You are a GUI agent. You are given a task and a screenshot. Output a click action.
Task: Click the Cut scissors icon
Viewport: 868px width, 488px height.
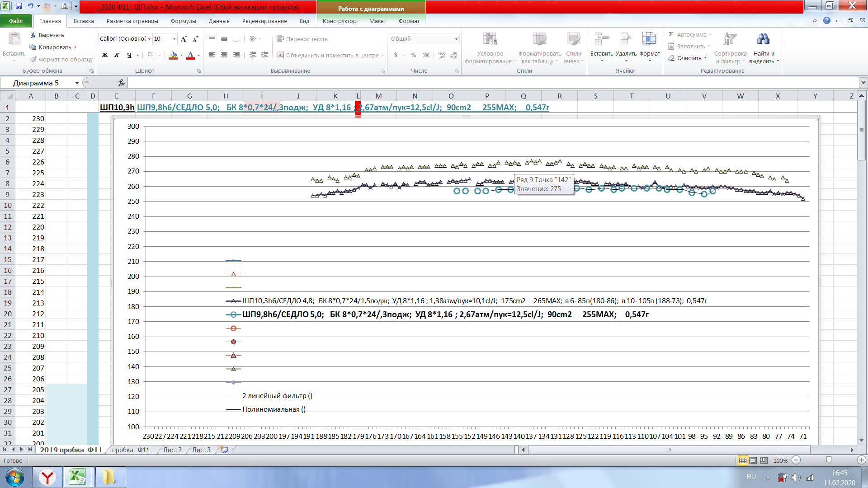(x=33, y=35)
